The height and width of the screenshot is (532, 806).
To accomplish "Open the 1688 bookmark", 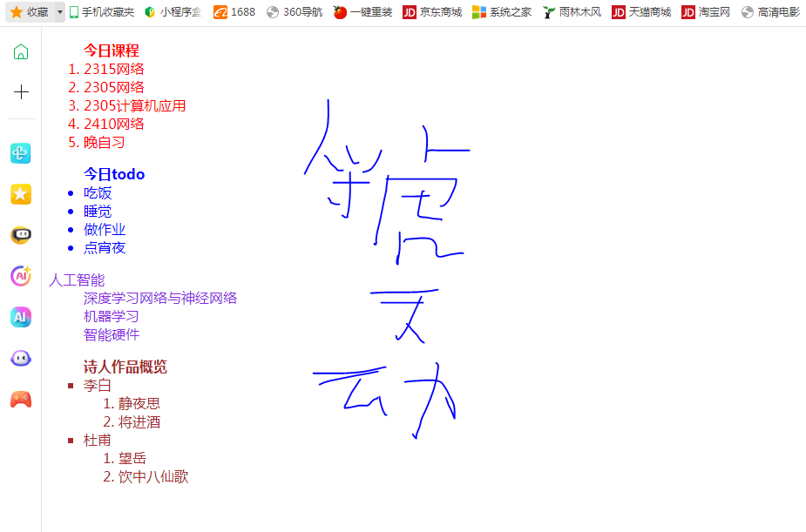I will tap(234, 12).
